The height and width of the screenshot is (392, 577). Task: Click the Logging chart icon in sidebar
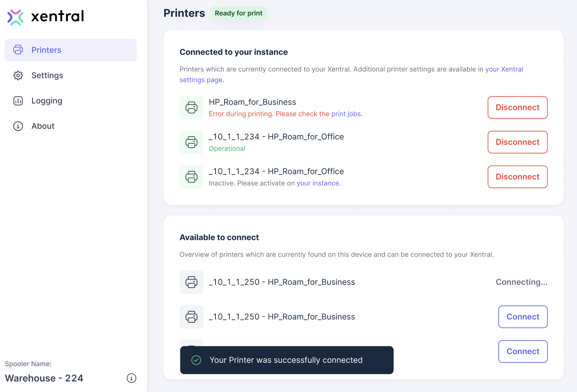click(x=18, y=101)
